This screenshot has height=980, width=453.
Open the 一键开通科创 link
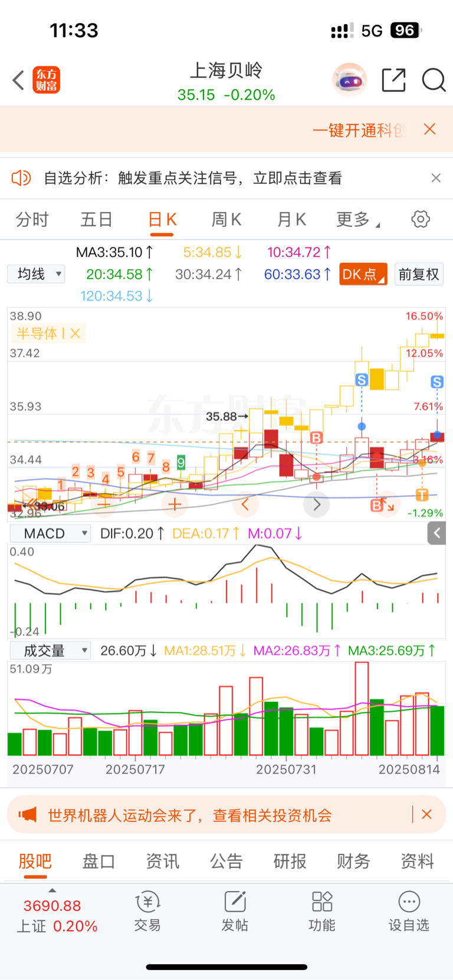click(359, 130)
